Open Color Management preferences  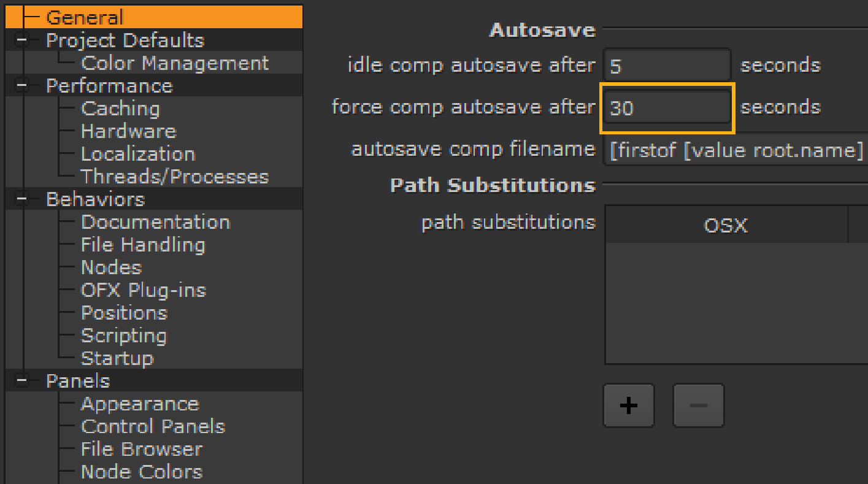pyautogui.click(x=175, y=63)
